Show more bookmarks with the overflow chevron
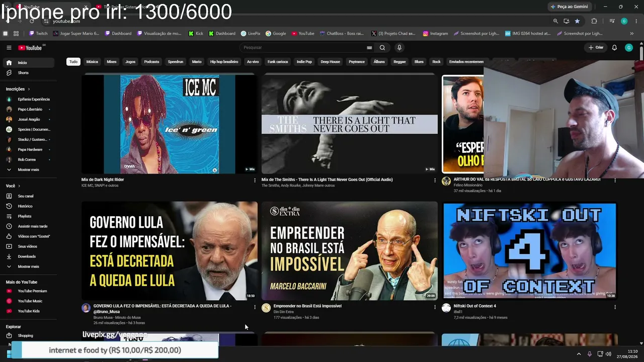 631,34
